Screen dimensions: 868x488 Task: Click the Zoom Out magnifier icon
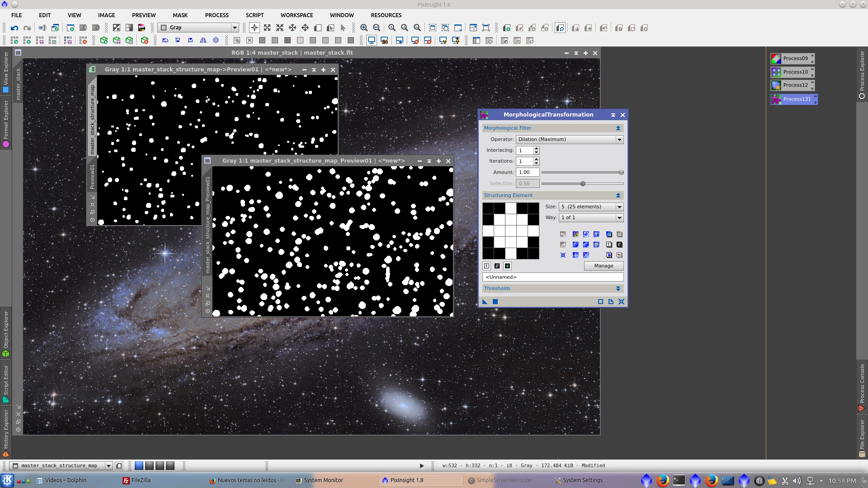[x=377, y=28]
